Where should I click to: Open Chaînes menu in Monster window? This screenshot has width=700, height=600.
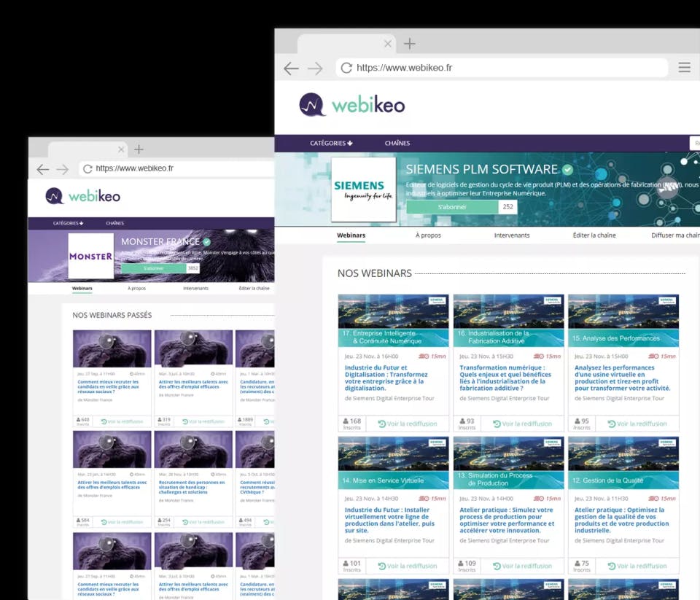(x=114, y=223)
